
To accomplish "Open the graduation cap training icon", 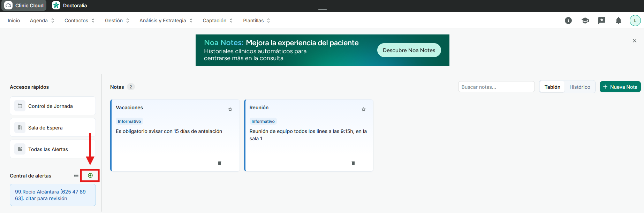I will tap(585, 21).
